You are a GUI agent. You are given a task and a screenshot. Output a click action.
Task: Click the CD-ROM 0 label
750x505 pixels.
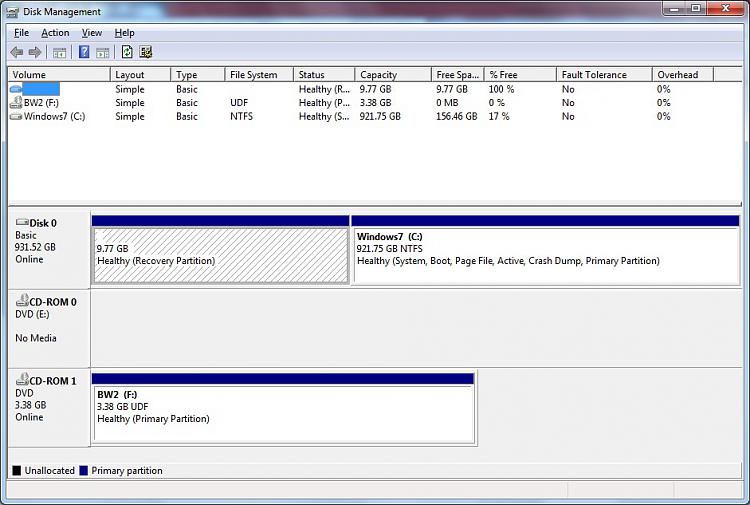(x=53, y=302)
